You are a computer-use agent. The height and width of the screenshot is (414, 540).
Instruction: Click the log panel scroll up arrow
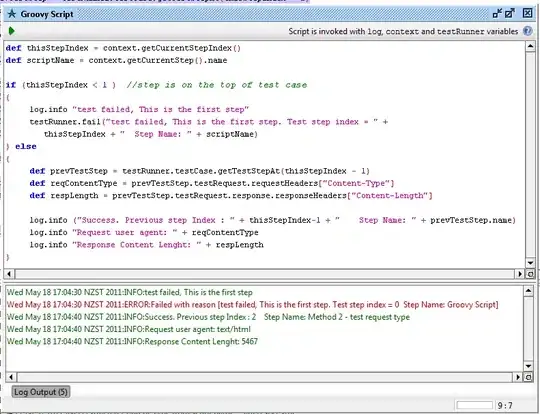pos(528,291)
